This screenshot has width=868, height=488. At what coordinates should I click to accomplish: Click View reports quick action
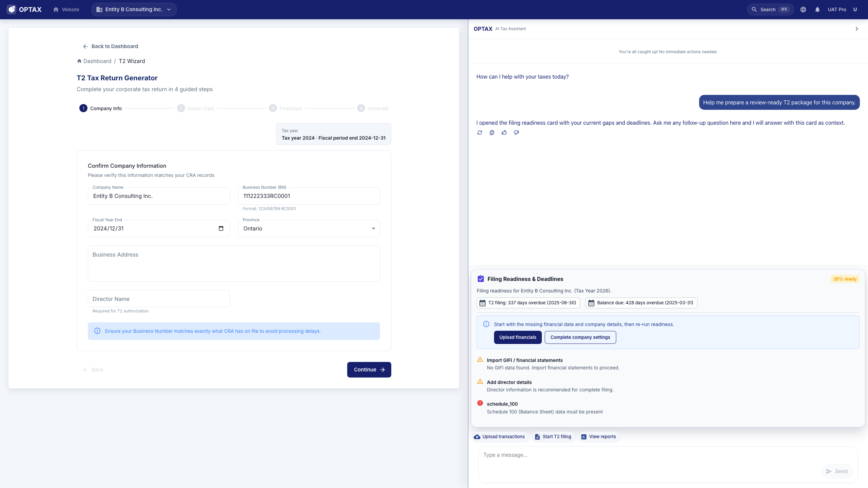click(599, 437)
